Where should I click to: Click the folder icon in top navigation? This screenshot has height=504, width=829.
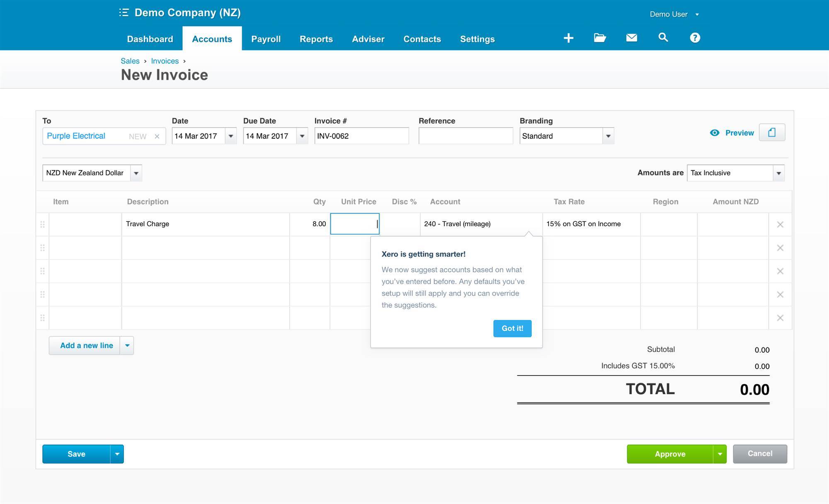pyautogui.click(x=599, y=37)
